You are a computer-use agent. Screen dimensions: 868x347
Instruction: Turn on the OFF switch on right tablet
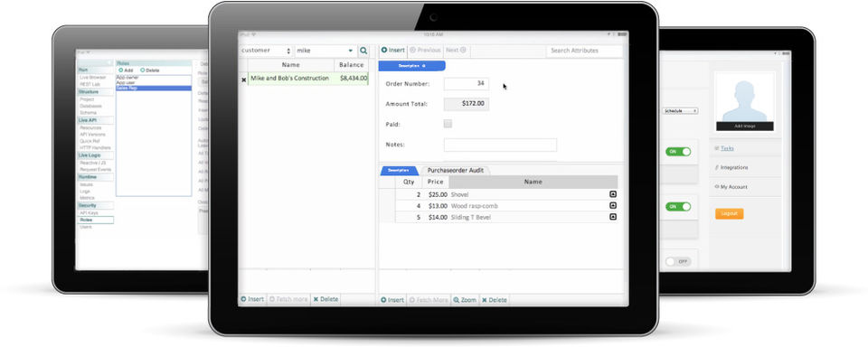click(x=678, y=261)
